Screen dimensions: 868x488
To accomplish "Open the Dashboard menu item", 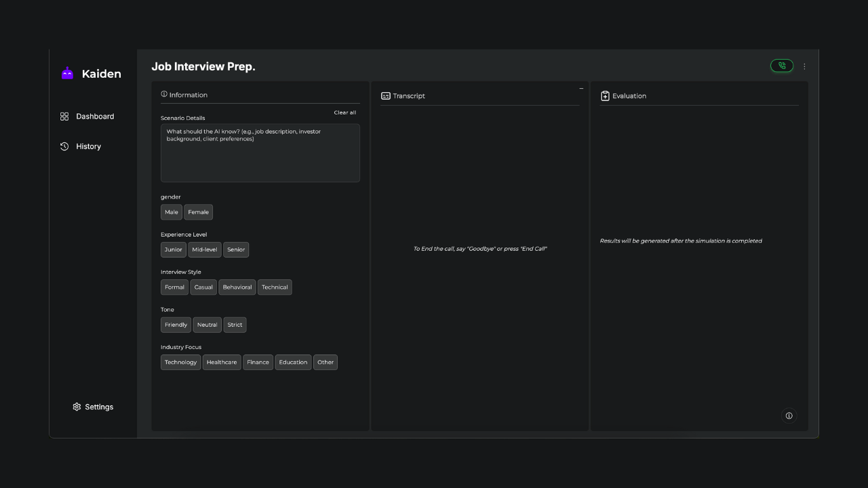I will 95,117.
